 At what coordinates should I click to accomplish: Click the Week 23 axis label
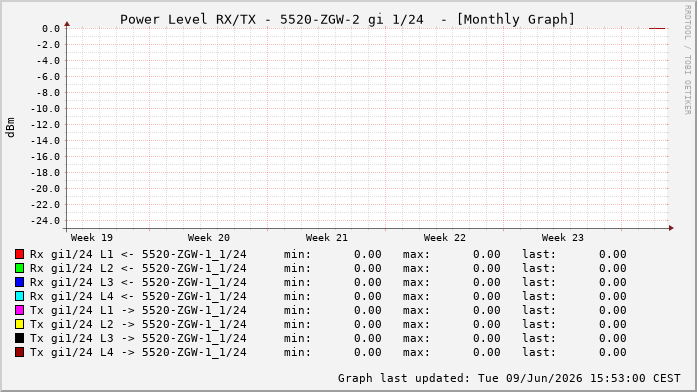tap(562, 238)
